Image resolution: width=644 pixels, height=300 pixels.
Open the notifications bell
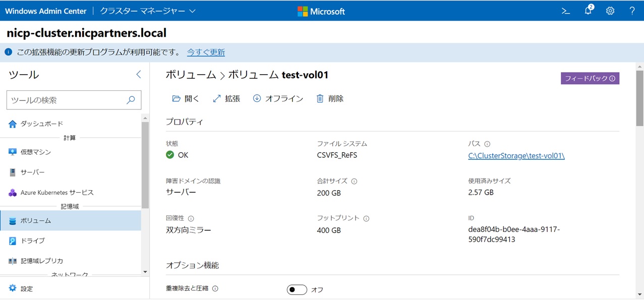(588, 11)
